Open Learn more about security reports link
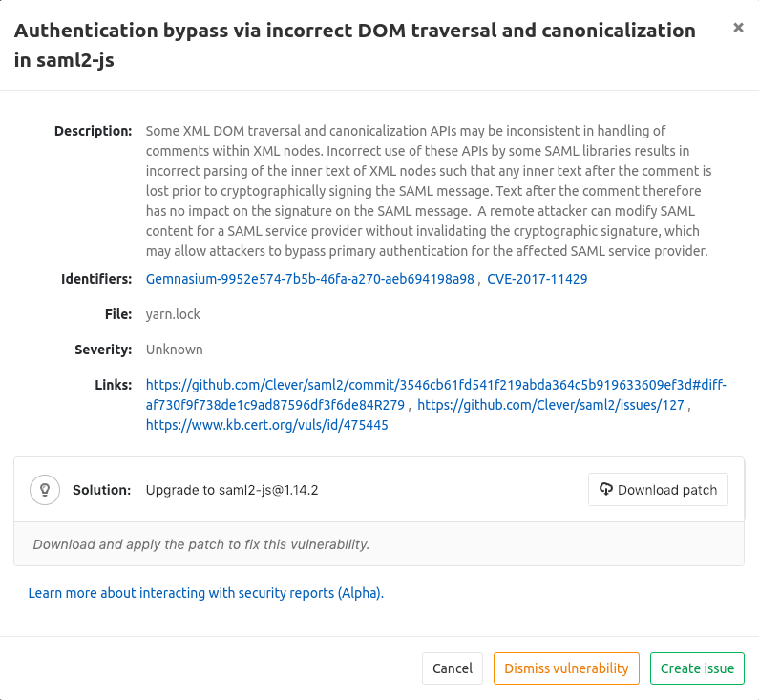Screen dimensions: 759x700 click(205, 593)
